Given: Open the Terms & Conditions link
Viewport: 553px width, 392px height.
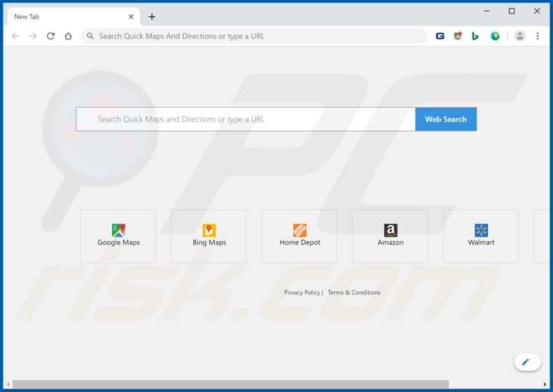Looking at the screenshot, I should click(x=353, y=293).
